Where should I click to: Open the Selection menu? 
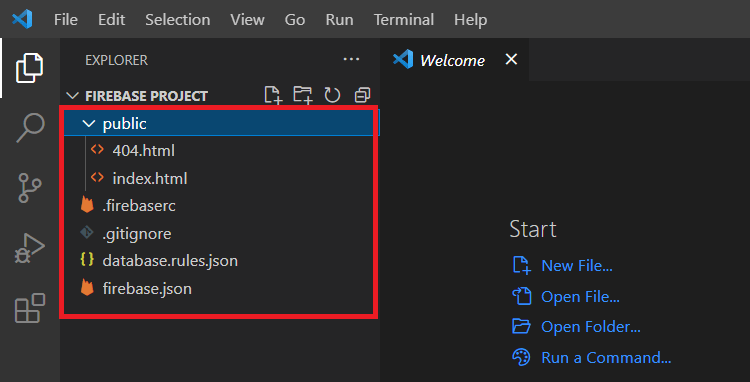pos(177,20)
